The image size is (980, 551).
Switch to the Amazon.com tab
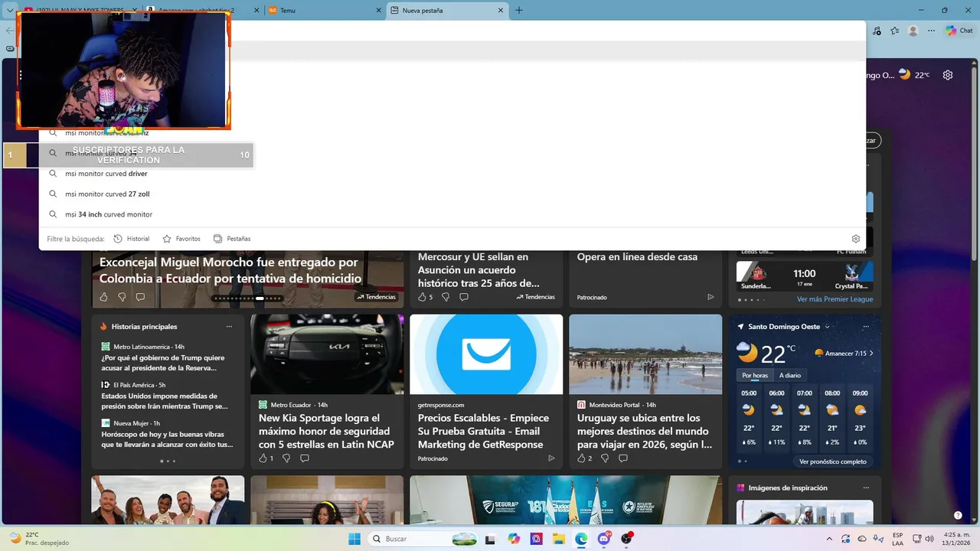203,11
